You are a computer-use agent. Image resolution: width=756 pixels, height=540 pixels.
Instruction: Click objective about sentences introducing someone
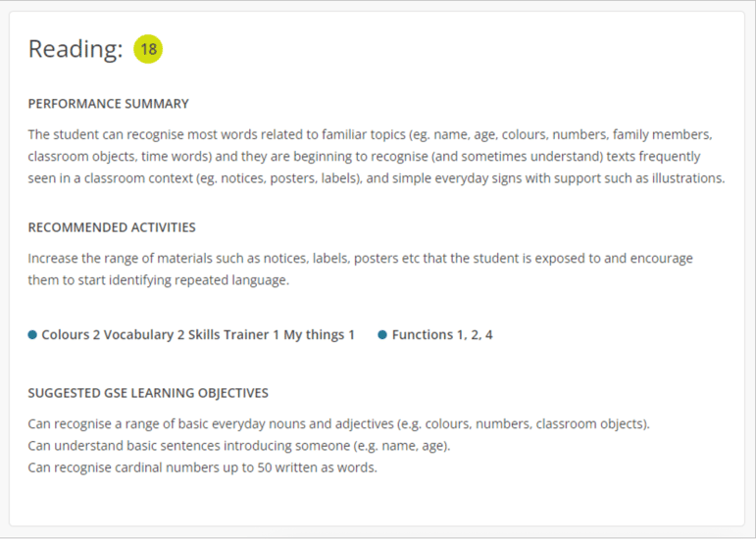(x=238, y=446)
